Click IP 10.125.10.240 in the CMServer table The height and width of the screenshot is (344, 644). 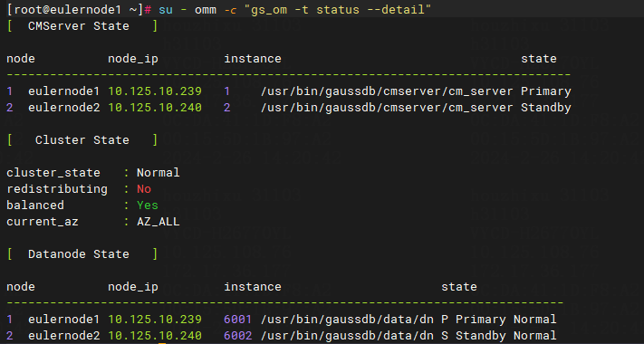coord(155,108)
